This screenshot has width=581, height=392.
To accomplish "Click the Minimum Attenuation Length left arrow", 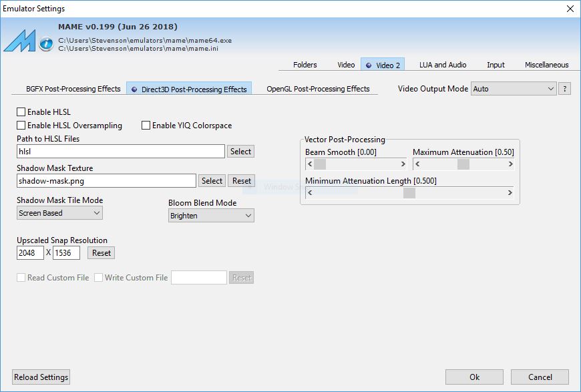I will tap(310, 193).
